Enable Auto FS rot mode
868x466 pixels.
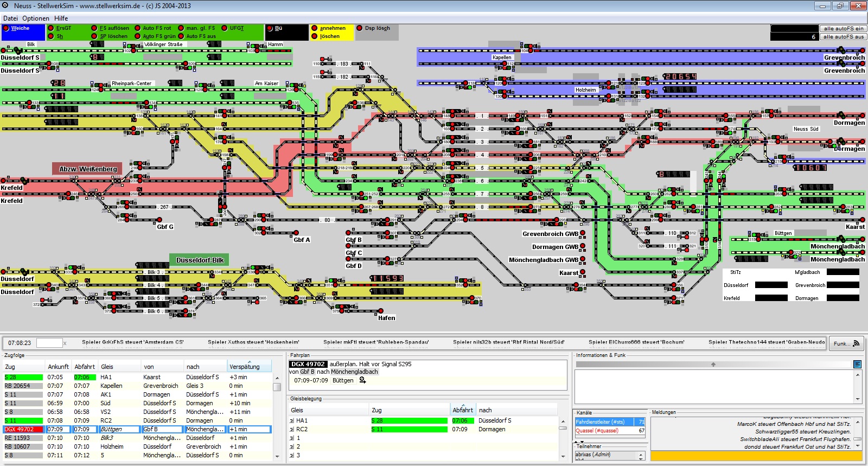pos(152,28)
